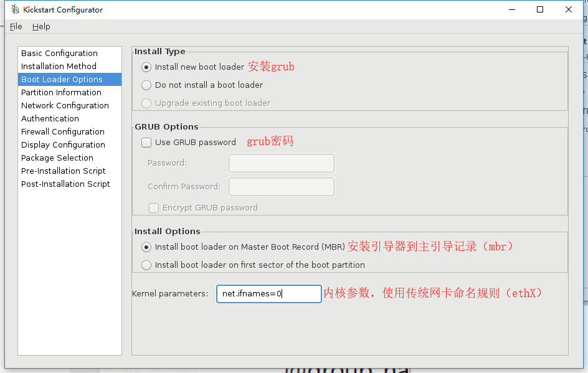Minimize the Kickstart Configurator window

[x=512, y=9]
